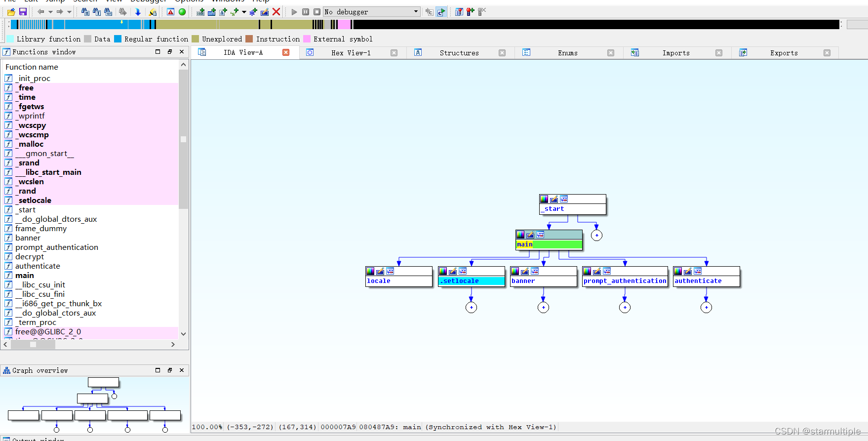868x441 pixels.
Task: Expand collapsed node right of main
Action: pyautogui.click(x=596, y=235)
